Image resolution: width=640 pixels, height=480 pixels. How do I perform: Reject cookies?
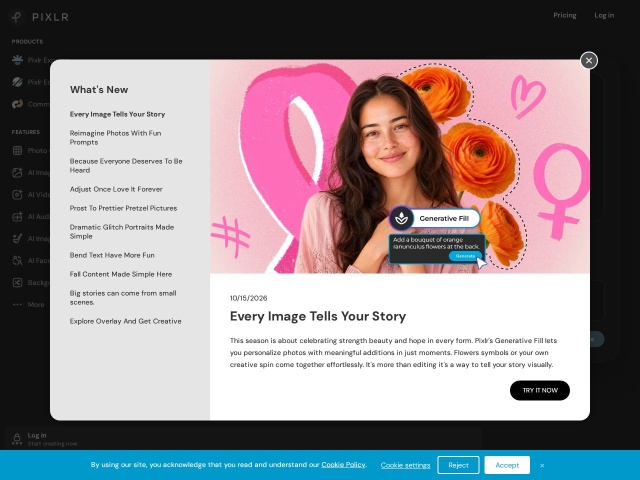(458, 465)
